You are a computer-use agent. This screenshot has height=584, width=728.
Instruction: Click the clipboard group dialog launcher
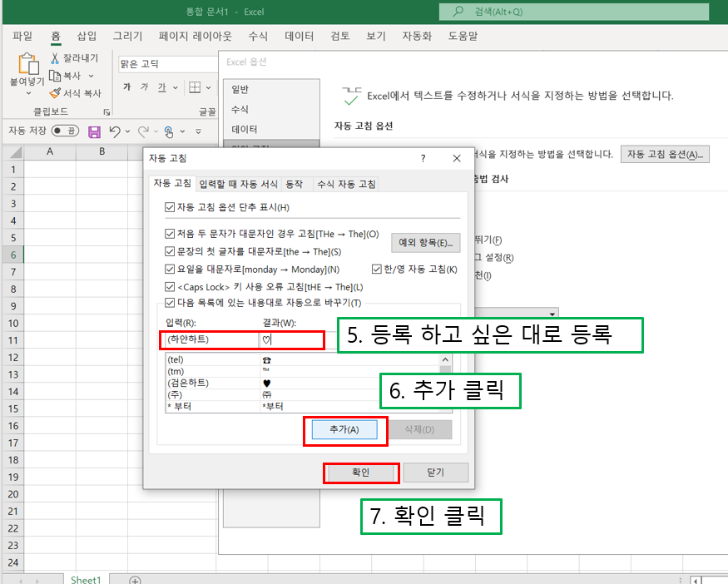coord(106,111)
